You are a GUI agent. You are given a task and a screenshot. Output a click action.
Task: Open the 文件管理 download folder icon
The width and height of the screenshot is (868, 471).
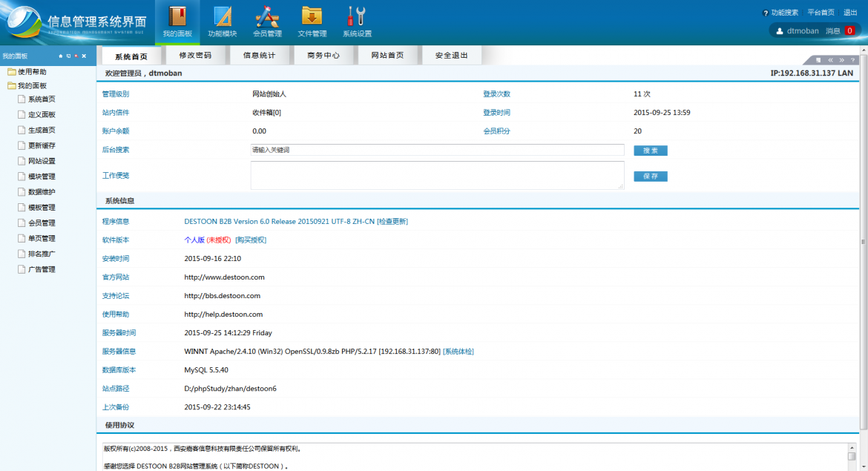[x=312, y=16]
